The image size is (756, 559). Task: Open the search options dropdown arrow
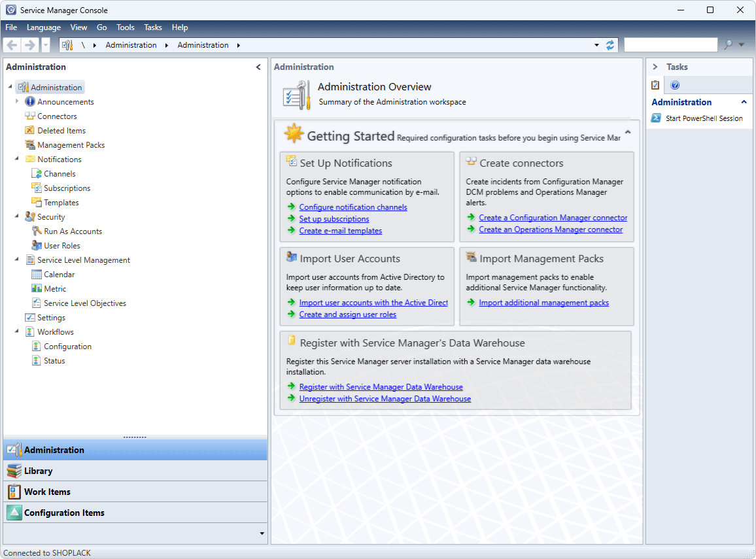[742, 45]
